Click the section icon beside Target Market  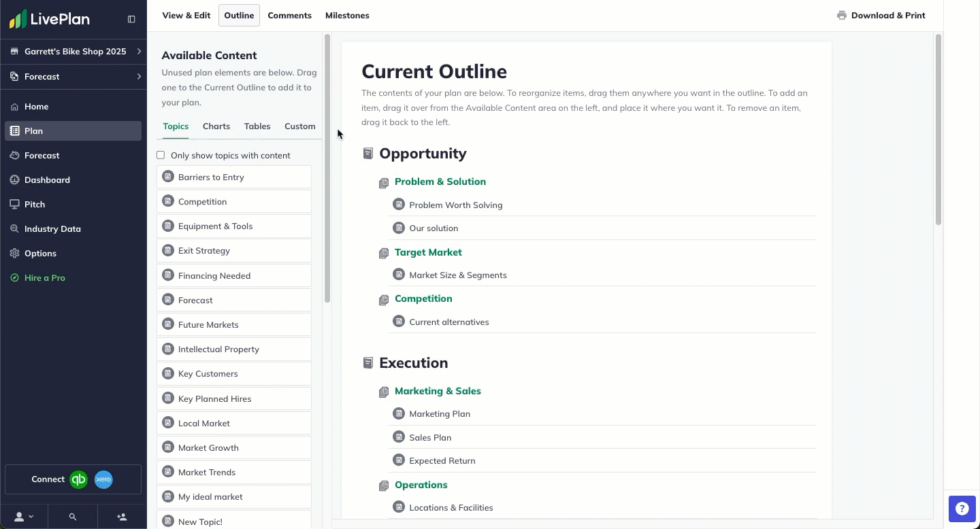(384, 254)
